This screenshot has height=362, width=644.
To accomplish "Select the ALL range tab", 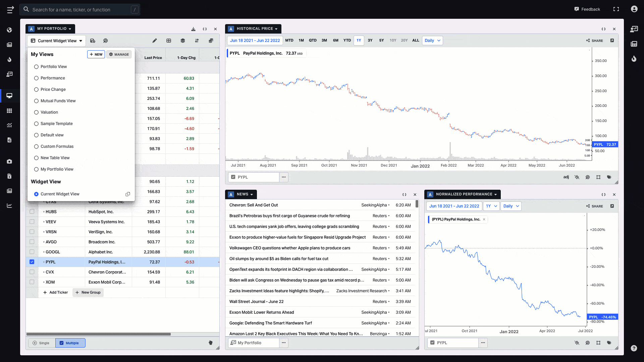I will point(416,41).
